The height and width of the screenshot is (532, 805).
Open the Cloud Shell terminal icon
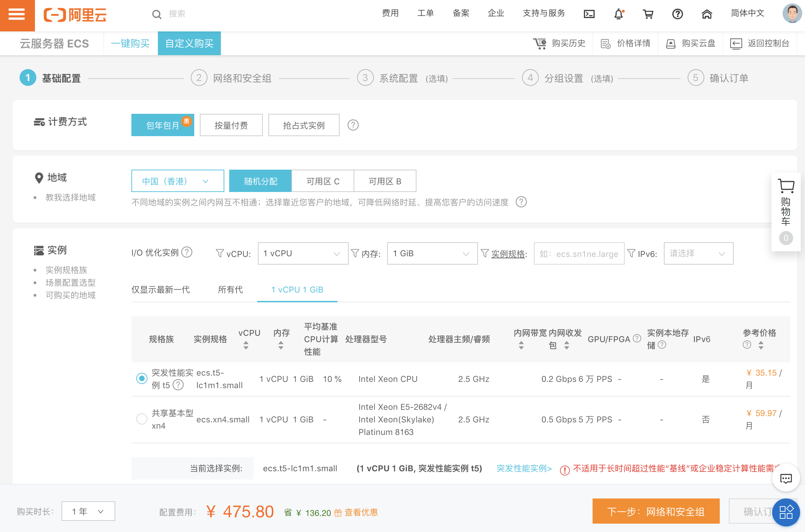[589, 14]
